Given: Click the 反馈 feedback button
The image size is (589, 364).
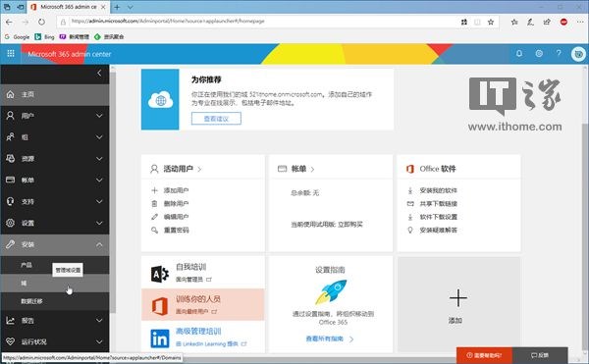Looking at the screenshot, I should (540, 355).
